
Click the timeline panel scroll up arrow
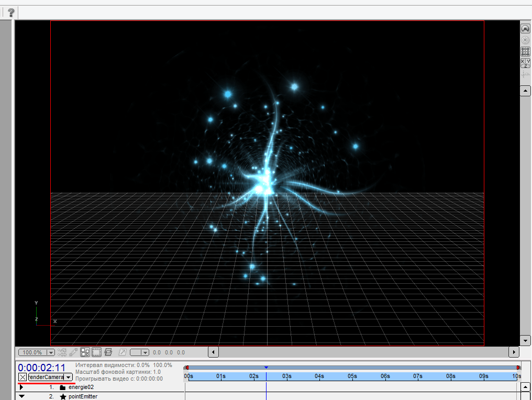click(525, 387)
